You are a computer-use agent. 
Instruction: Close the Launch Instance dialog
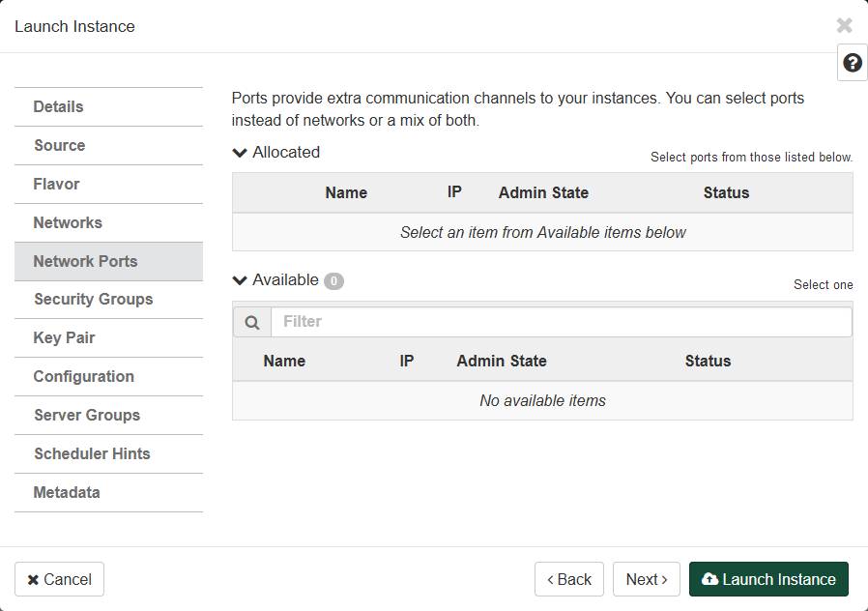coord(844,26)
